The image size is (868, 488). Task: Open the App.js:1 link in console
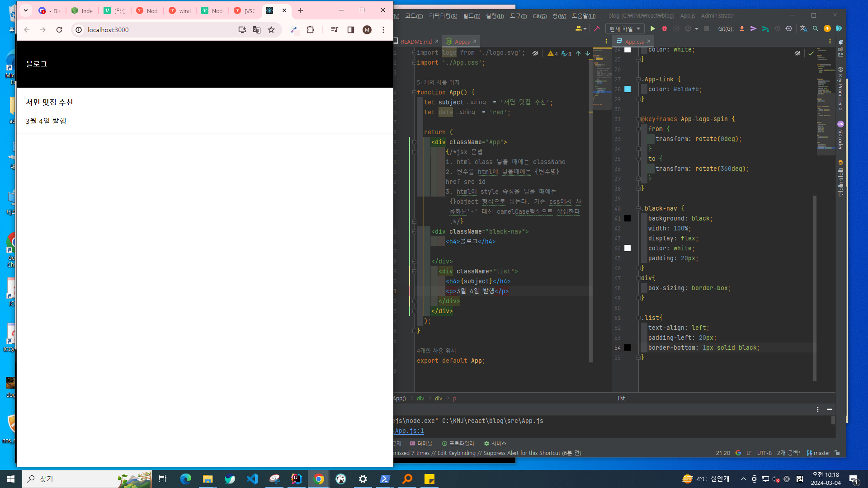pyautogui.click(x=409, y=431)
